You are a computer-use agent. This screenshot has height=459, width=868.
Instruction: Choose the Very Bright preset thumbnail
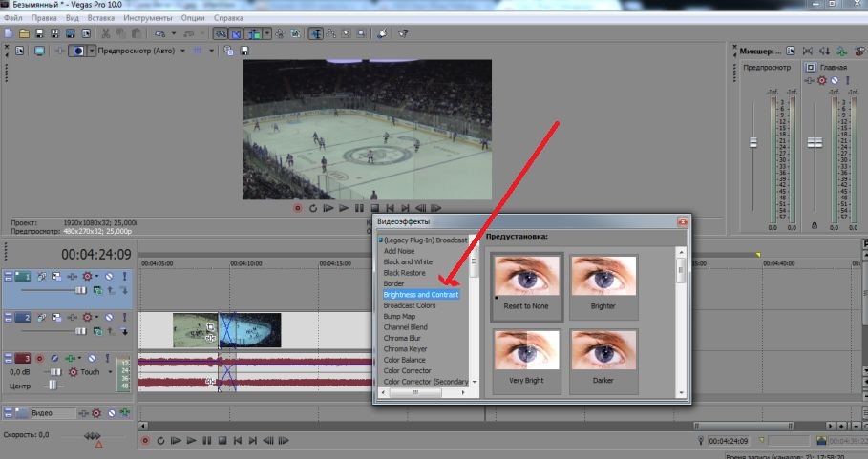526,361
